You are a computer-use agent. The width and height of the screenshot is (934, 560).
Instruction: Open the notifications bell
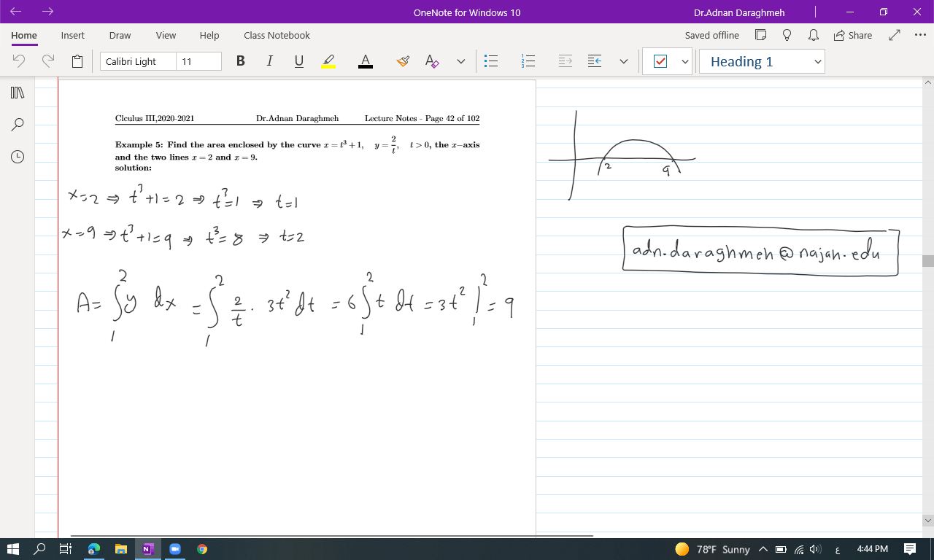814,35
